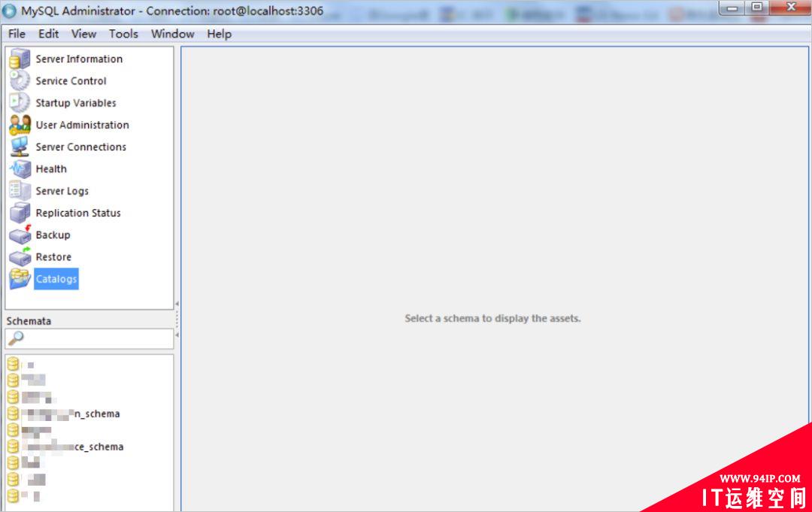Click database icon of the ce_schema entry
The height and width of the screenshot is (512, 812).
(13, 447)
